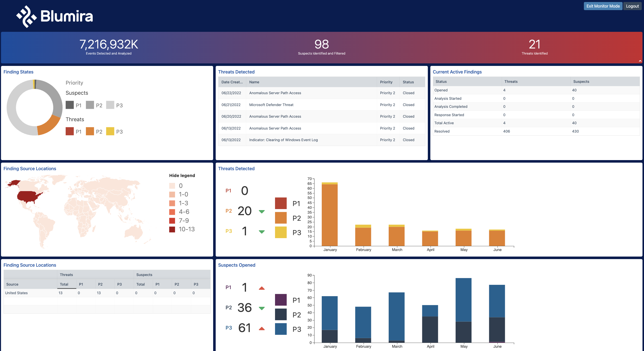Click red up arrow next to Suspects P1

pos(262,288)
